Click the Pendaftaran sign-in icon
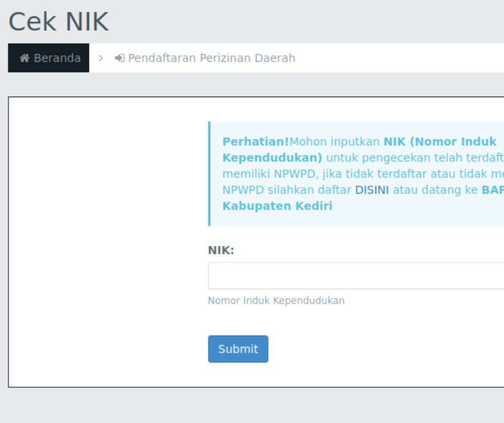Viewport: 504px width, 423px height. [120, 58]
